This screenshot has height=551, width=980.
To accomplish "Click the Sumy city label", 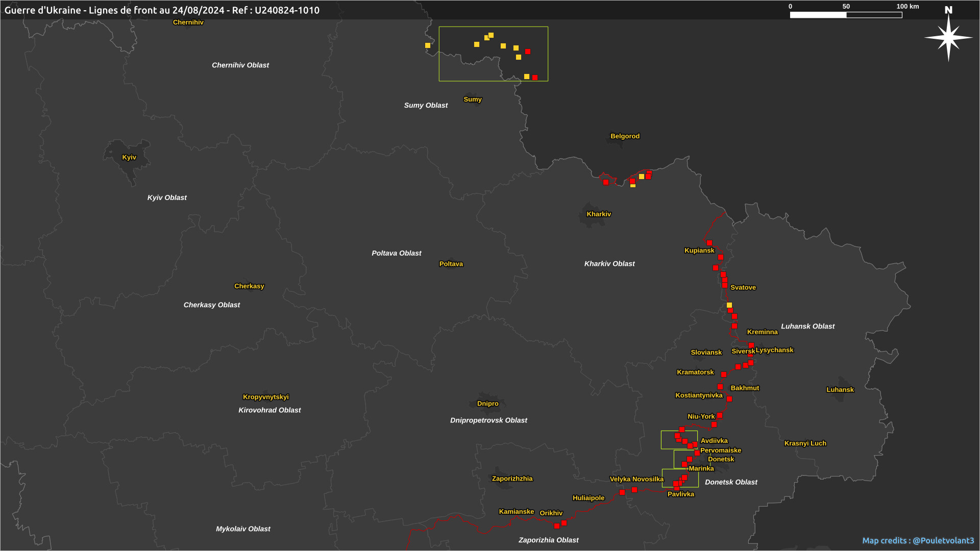I will pos(472,99).
